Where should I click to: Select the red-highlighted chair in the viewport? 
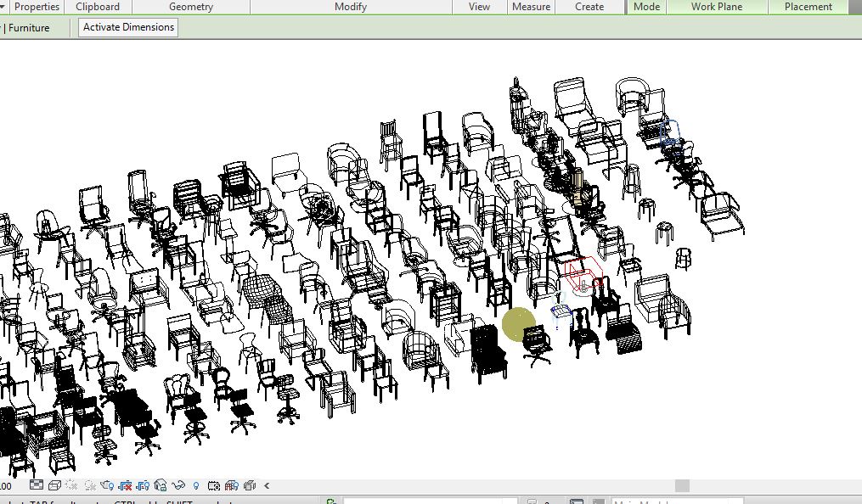(x=583, y=273)
